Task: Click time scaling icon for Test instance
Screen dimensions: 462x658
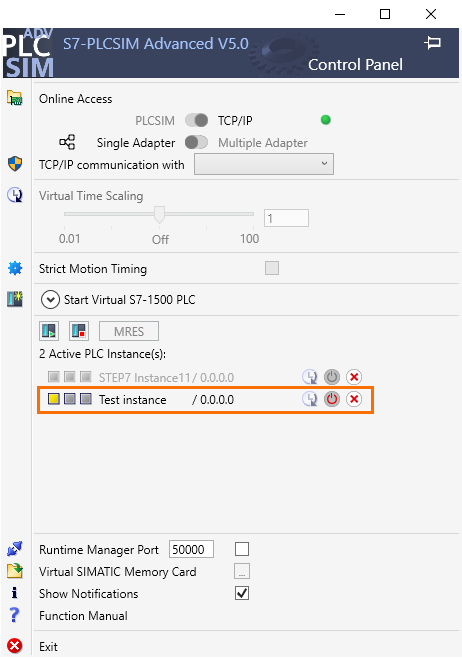Action: [x=310, y=399]
